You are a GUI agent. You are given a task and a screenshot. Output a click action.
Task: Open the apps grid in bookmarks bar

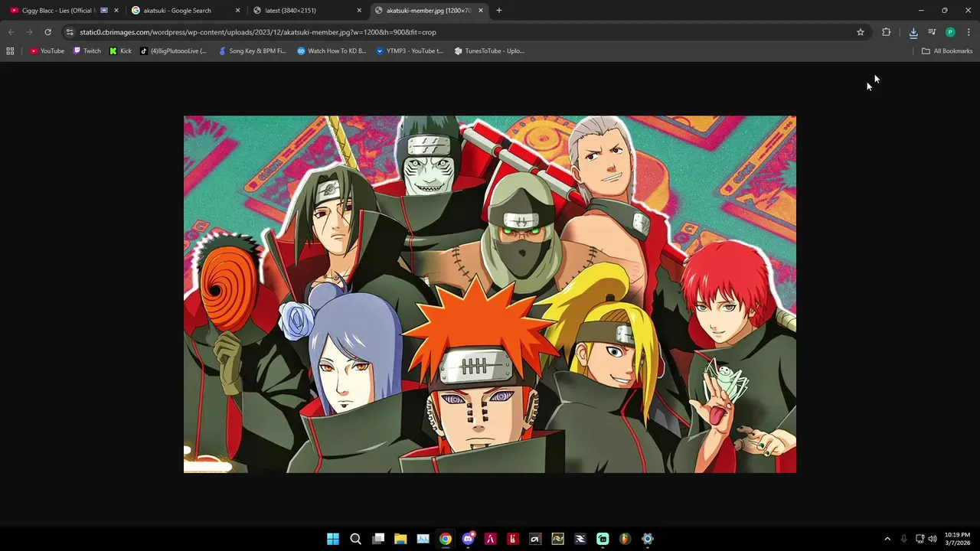[10, 51]
